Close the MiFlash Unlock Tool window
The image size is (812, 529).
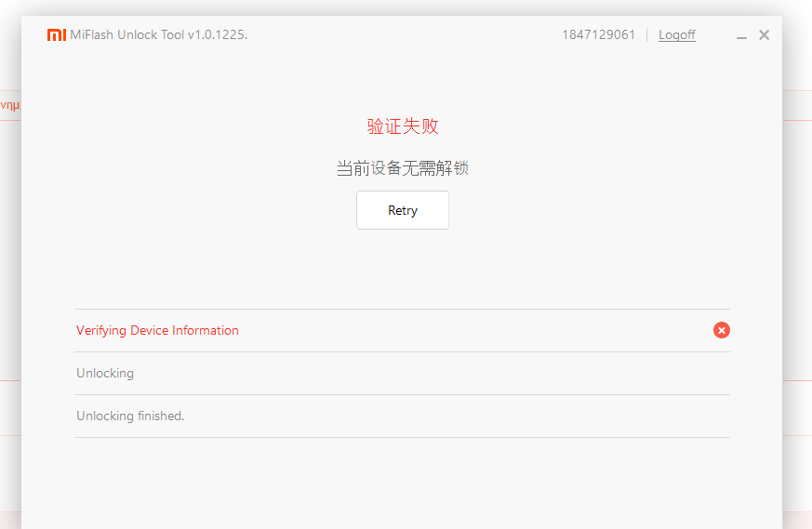click(764, 34)
